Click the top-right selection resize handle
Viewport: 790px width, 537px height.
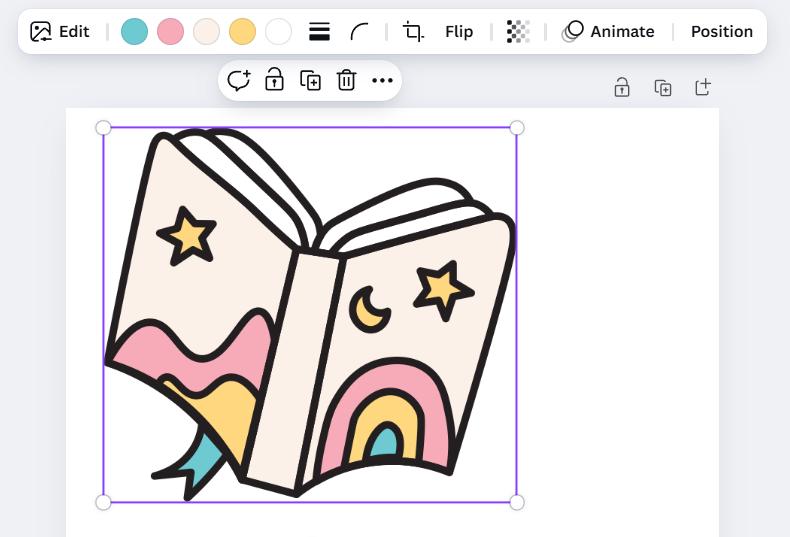[517, 128]
